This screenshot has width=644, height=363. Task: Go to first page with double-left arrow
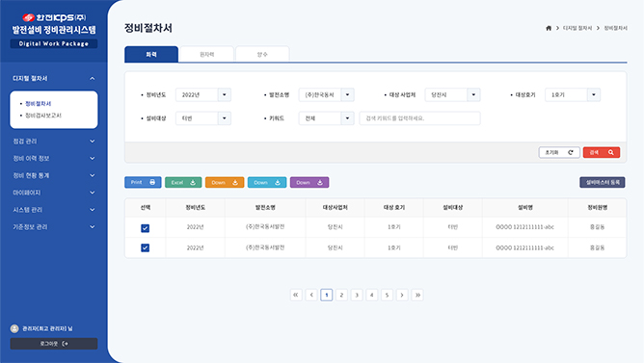pos(296,295)
